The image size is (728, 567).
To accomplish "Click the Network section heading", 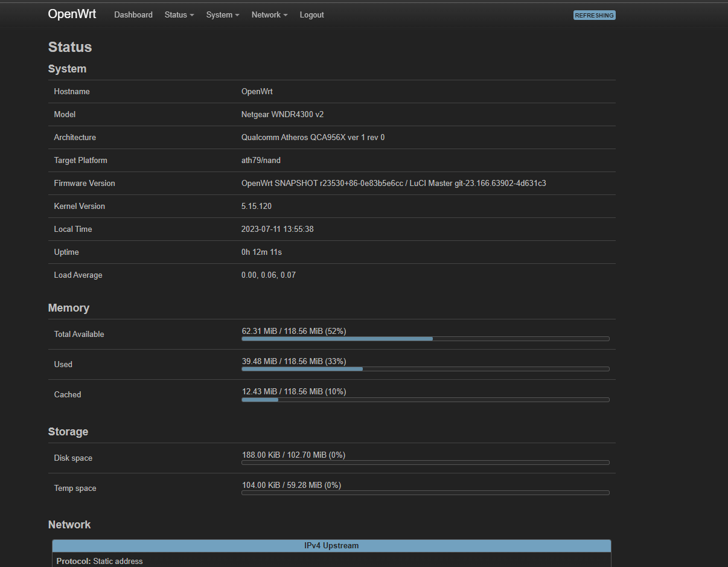I will pyautogui.click(x=69, y=525).
